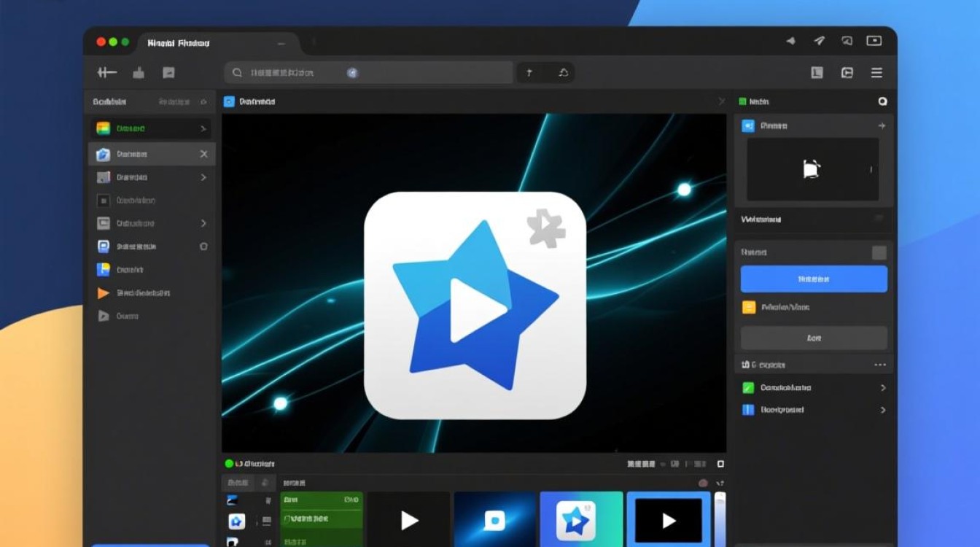Screen dimensions: 980x547
Task: Switch to the canvas tab with the blue icon
Action: point(249,101)
